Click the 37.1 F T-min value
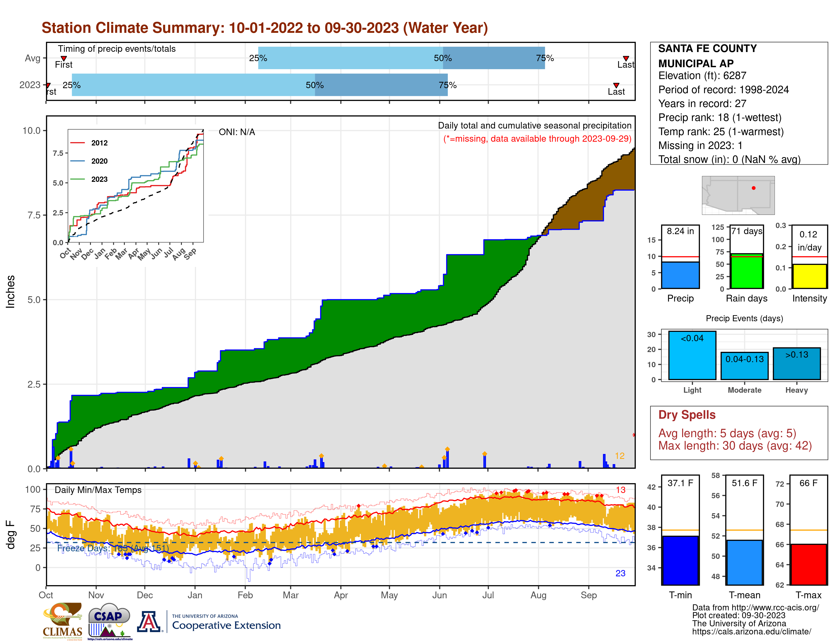 tap(680, 483)
